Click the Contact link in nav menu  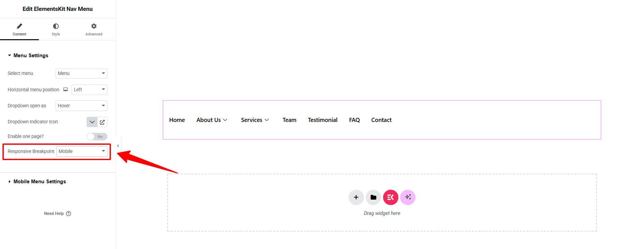coord(381,120)
